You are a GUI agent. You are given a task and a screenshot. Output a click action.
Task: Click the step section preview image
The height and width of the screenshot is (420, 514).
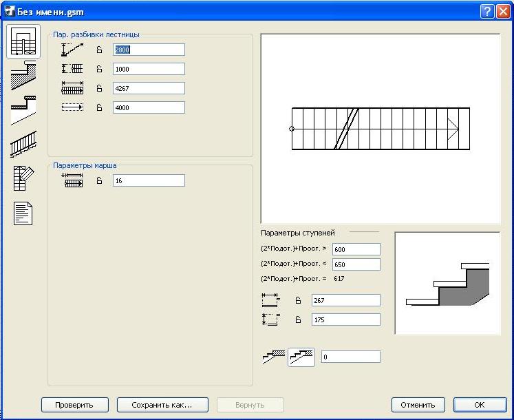point(448,283)
